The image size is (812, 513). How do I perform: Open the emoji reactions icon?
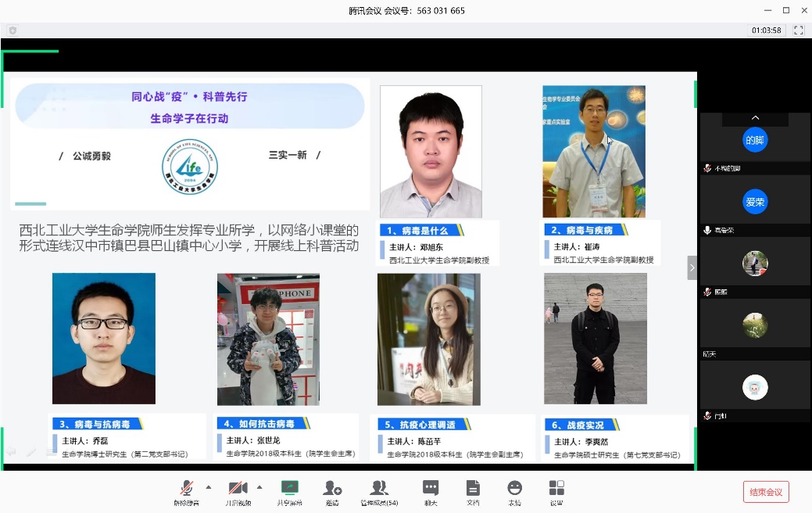point(514,489)
